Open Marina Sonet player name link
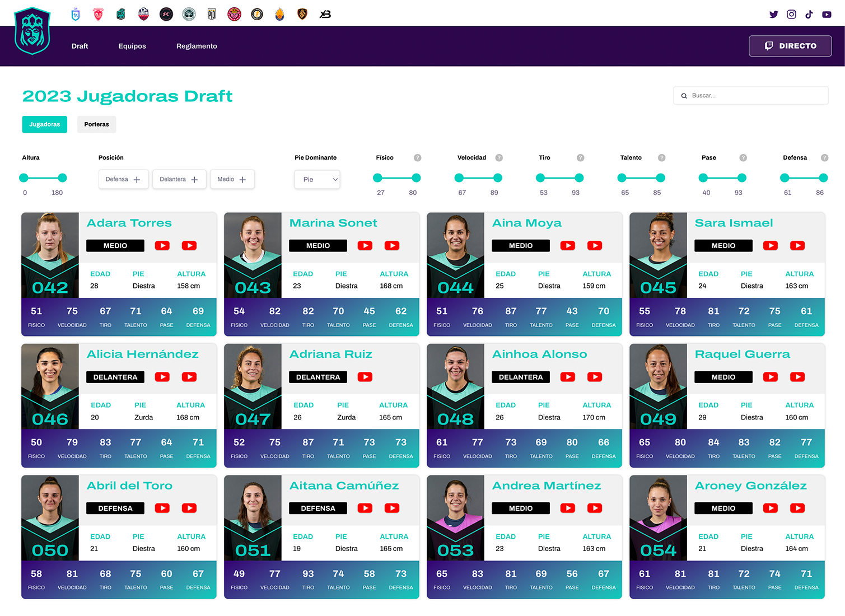 point(333,223)
